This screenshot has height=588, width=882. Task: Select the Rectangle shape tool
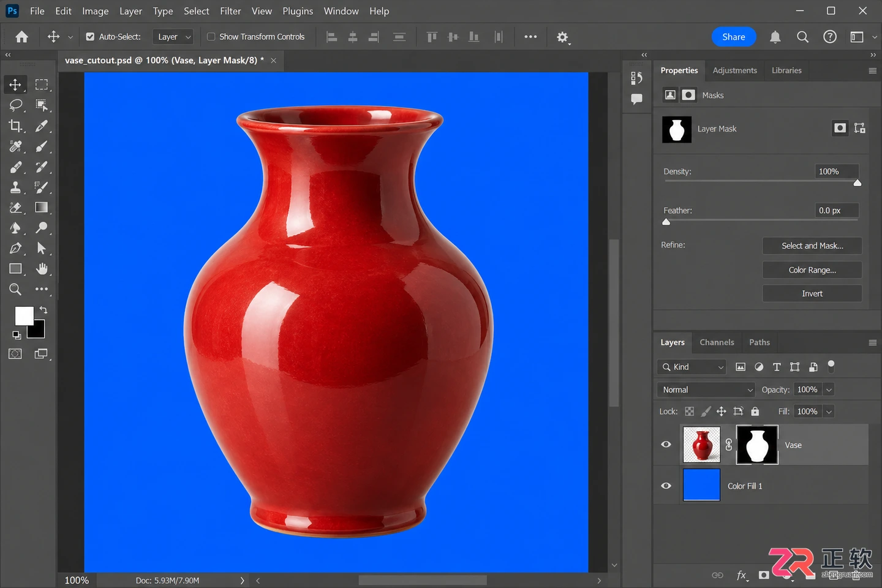15,269
